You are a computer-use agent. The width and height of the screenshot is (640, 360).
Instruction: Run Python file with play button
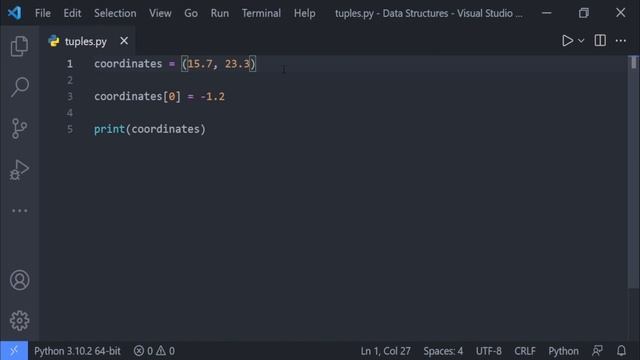[x=567, y=41]
